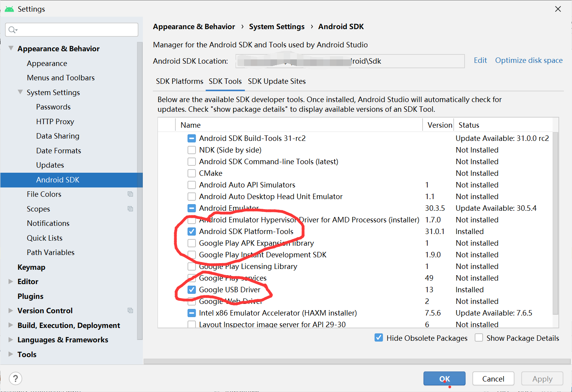This screenshot has height=392, width=572.
Task: Select Date Formats settings
Action: click(x=59, y=151)
